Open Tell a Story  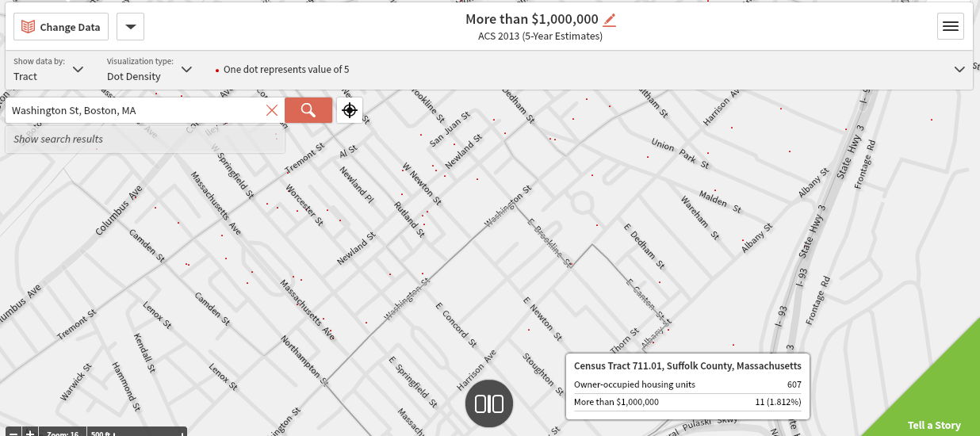point(934,425)
